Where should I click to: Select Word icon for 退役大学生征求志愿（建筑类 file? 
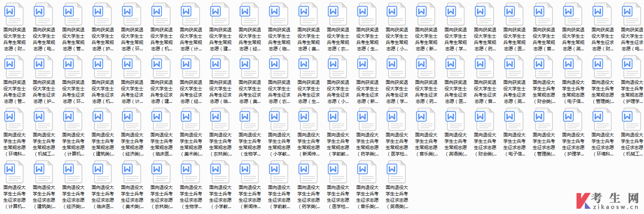tap(43, 172)
